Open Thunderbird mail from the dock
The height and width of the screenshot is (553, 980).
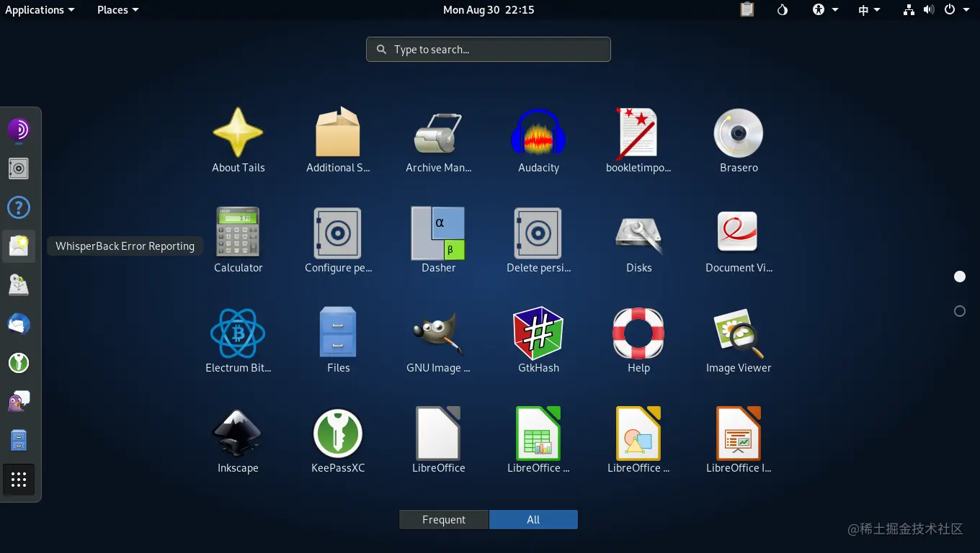(18, 324)
